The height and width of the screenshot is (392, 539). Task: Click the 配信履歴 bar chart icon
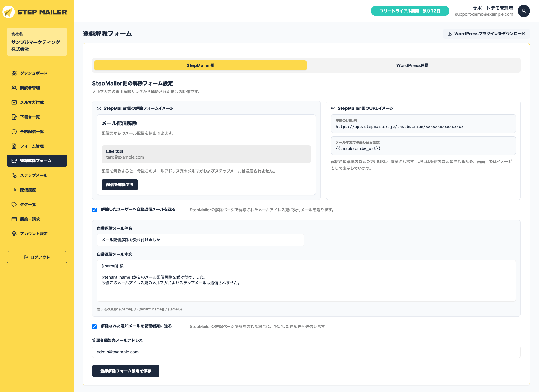coord(14,190)
